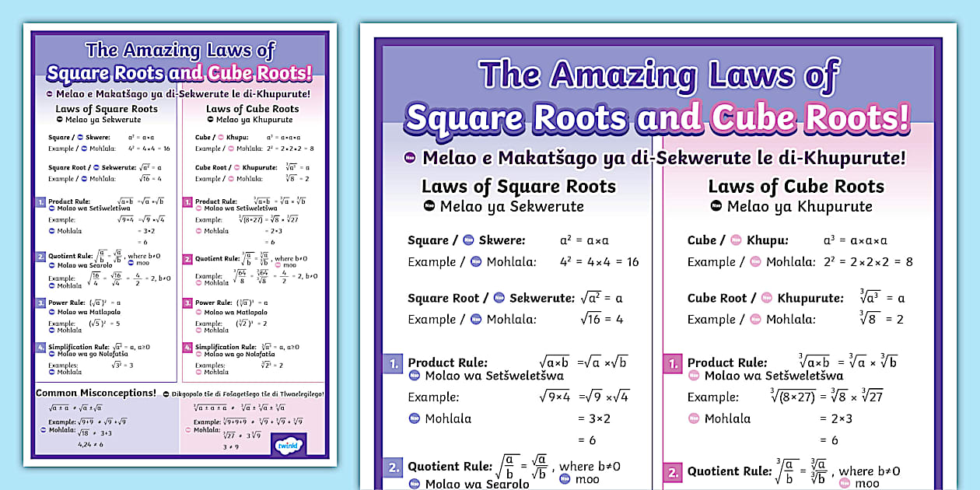Image resolution: width=980 pixels, height=490 pixels.
Task: Click the audio icon next to "Khupu"
Action: [736, 240]
